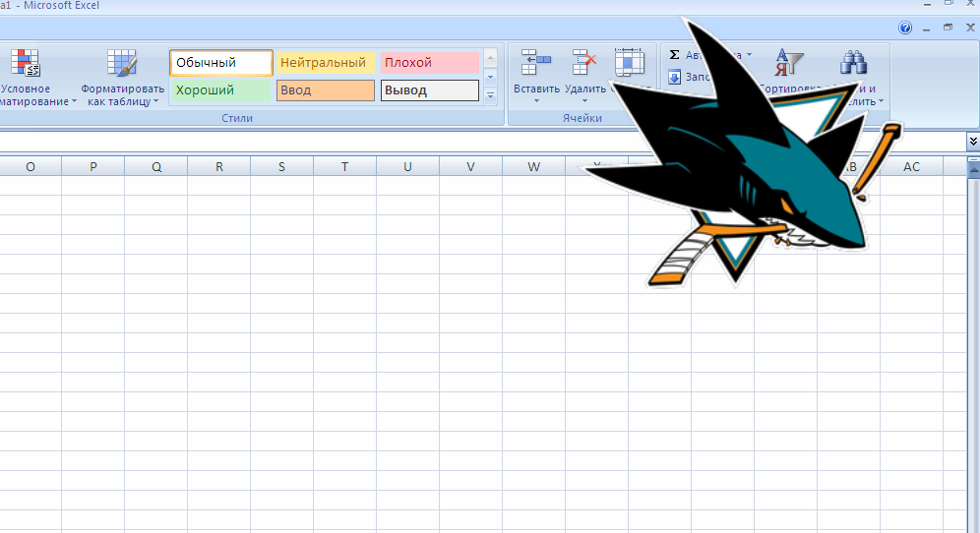
Task: Select column Q header
Action: (x=156, y=167)
